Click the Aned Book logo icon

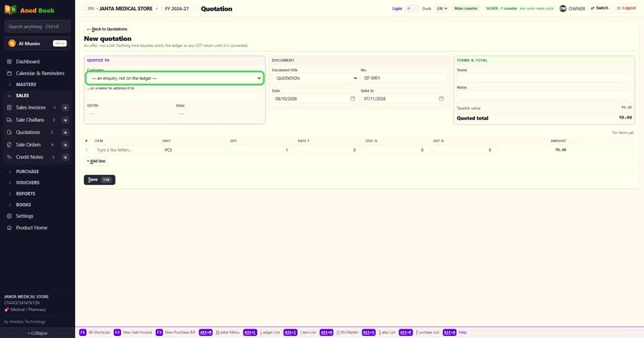[x=10, y=9]
